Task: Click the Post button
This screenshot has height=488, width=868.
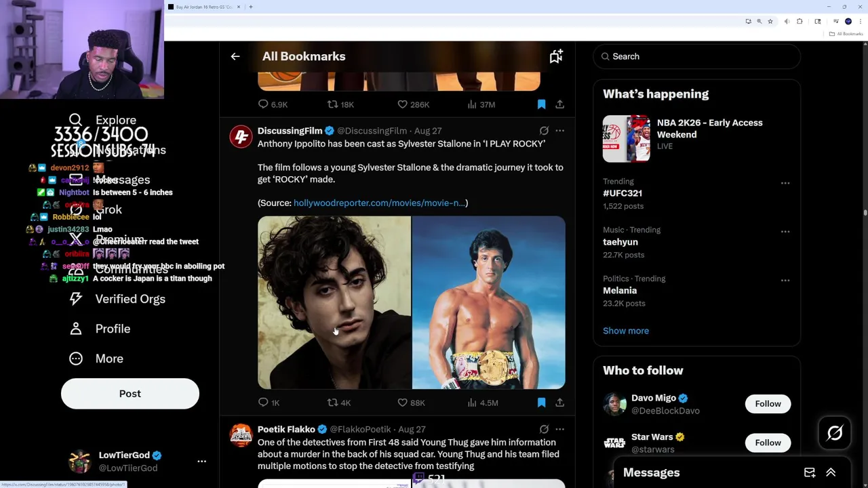Action: click(130, 394)
